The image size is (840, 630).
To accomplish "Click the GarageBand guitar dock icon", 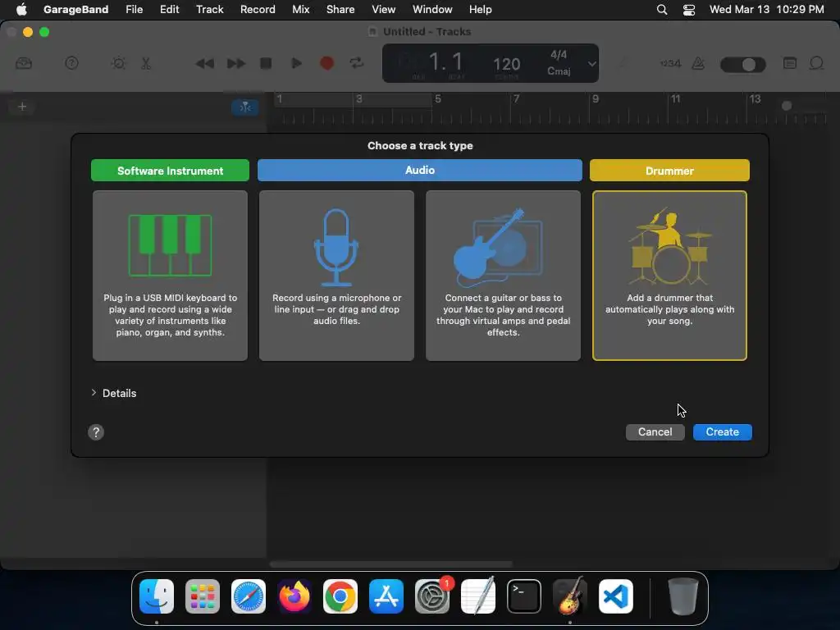I will click(x=570, y=596).
